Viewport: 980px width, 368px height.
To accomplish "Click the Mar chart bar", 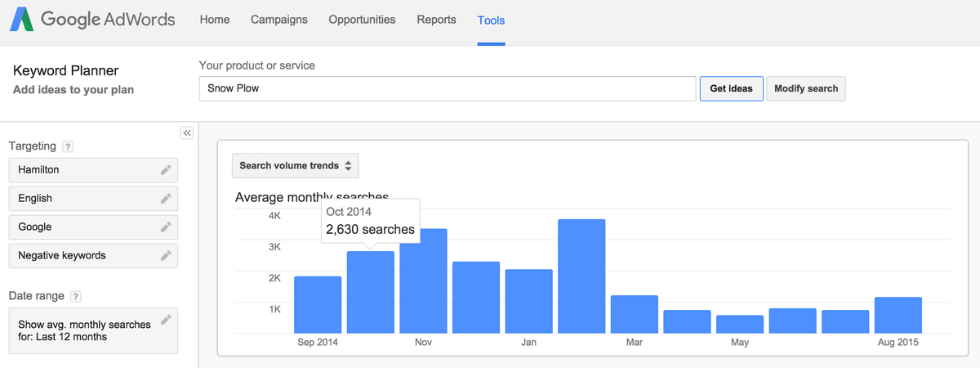I will [634, 315].
